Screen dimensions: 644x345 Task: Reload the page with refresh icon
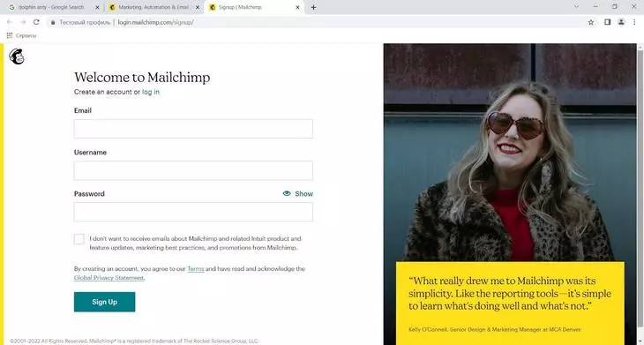coord(36,22)
